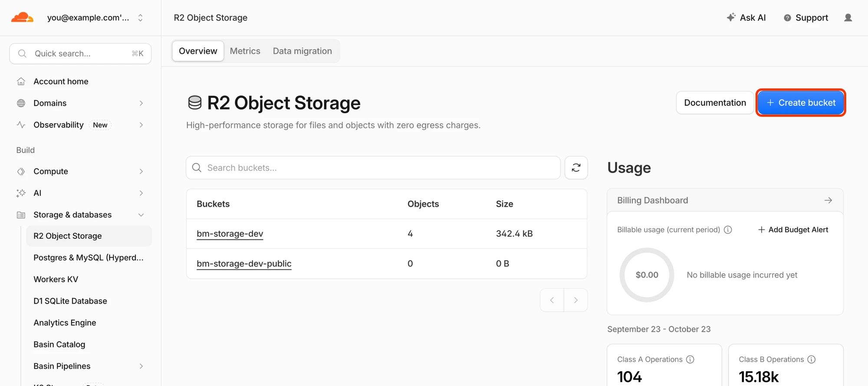This screenshot has height=386, width=868.
Task: Expand the AI submenu
Action: [141, 193]
